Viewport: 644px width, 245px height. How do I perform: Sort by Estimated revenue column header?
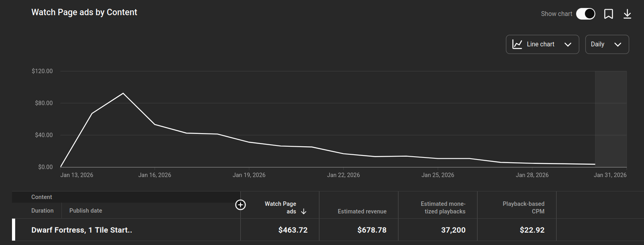[362, 211]
